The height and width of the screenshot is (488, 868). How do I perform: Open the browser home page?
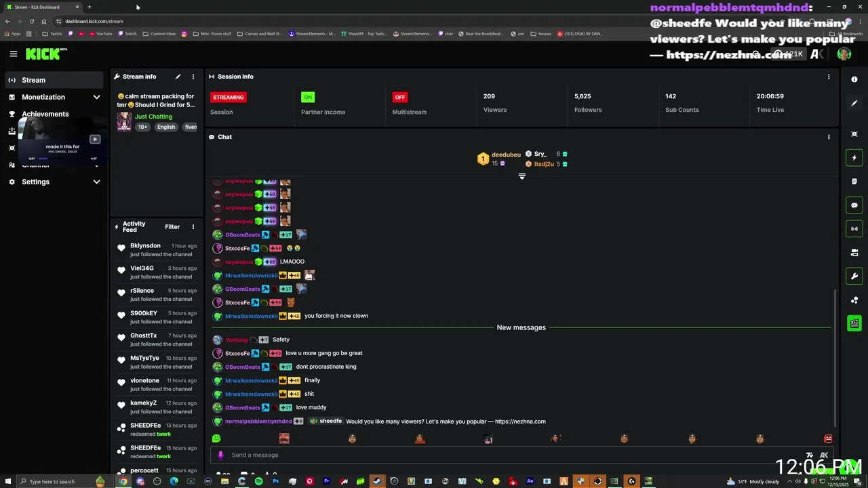[x=44, y=21]
